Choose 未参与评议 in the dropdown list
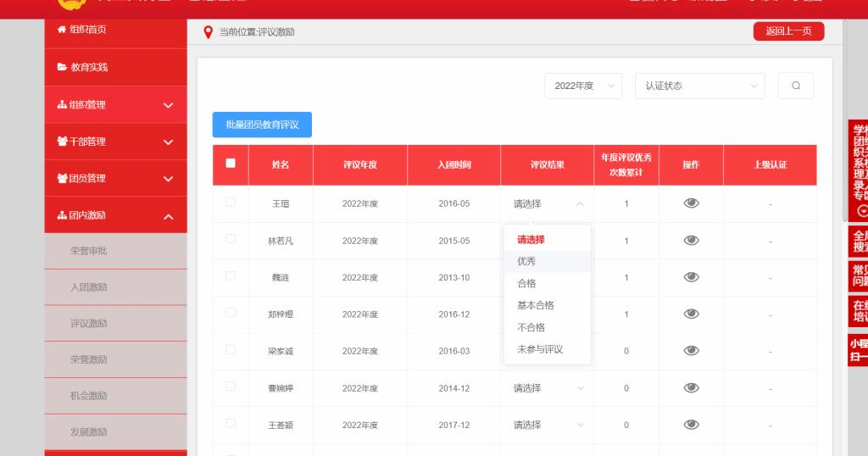The image size is (868, 456). pyautogui.click(x=540, y=349)
